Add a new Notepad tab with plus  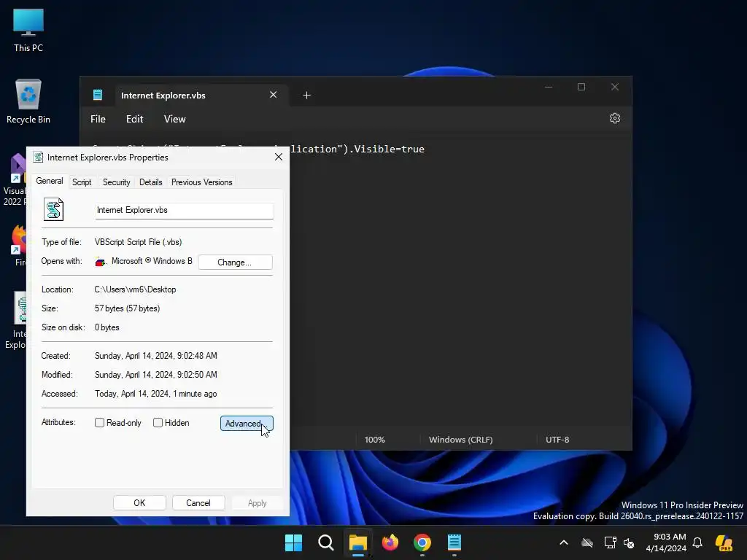click(x=307, y=96)
